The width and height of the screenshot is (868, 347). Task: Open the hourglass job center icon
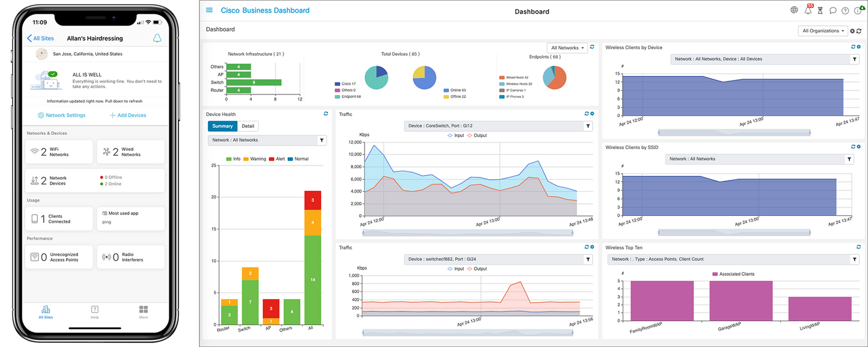[821, 10]
